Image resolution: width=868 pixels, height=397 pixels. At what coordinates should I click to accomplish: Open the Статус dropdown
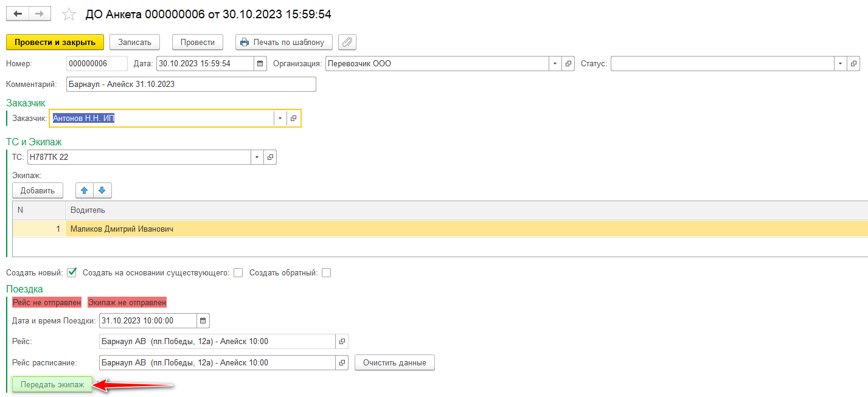[840, 63]
